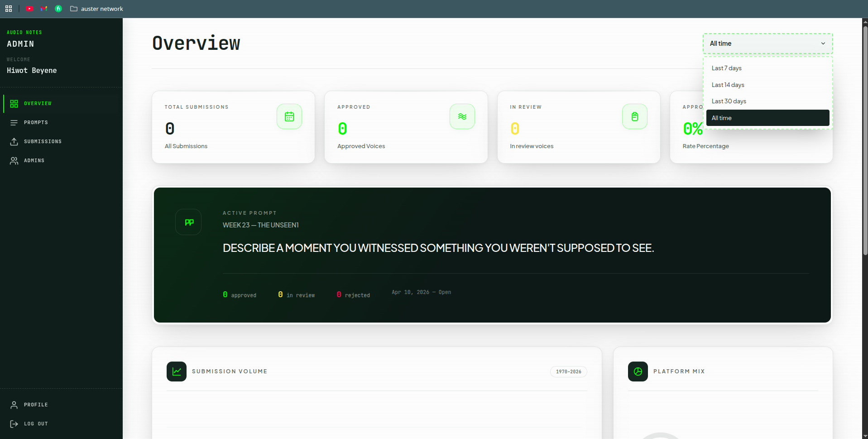The height and width of the screenshot is (439, 868).
Task: Click the 0% approval rate value
Action: pyautogui.click(x=693, y=129)
